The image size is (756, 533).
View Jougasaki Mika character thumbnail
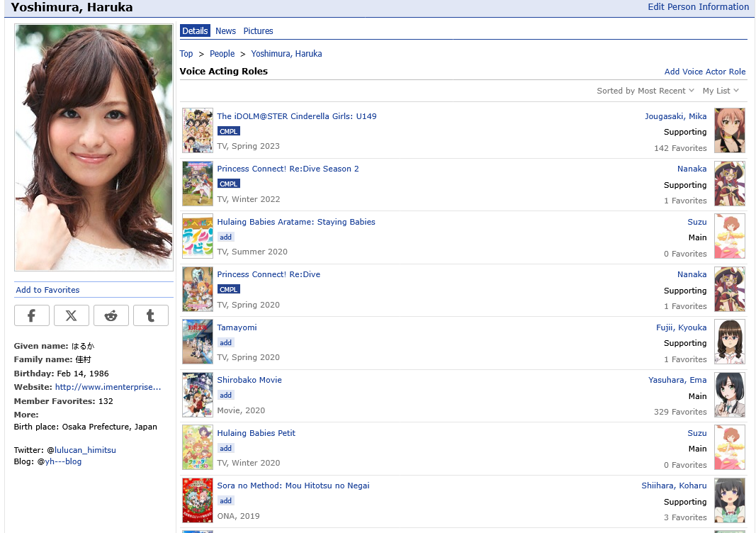click(x=730, y=130)
